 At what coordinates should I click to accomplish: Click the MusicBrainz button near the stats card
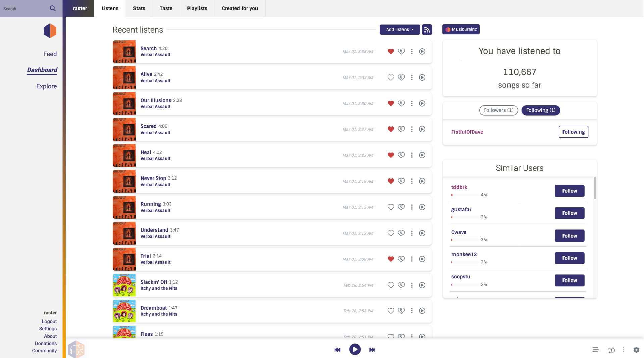pos(461,29)
